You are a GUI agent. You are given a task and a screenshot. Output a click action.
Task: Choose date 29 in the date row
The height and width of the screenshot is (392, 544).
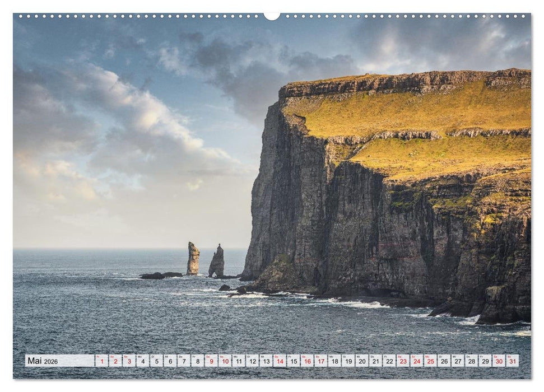pos(485,361)
